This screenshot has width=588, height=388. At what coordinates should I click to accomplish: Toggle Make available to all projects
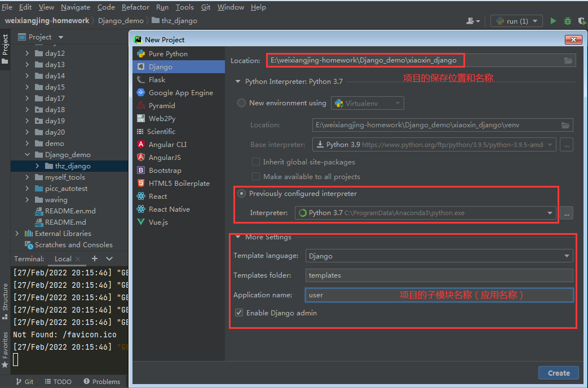click(x=256, y=176)
